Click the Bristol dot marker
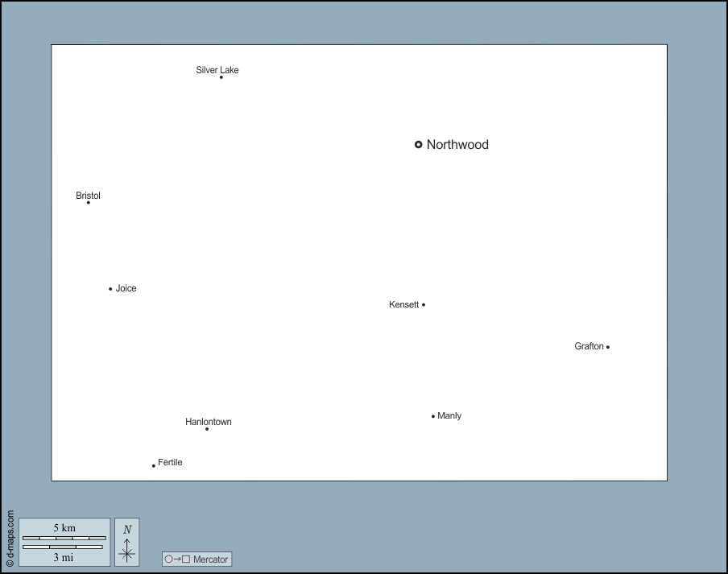This screenshot has height=574, width=728. [89, 202]
